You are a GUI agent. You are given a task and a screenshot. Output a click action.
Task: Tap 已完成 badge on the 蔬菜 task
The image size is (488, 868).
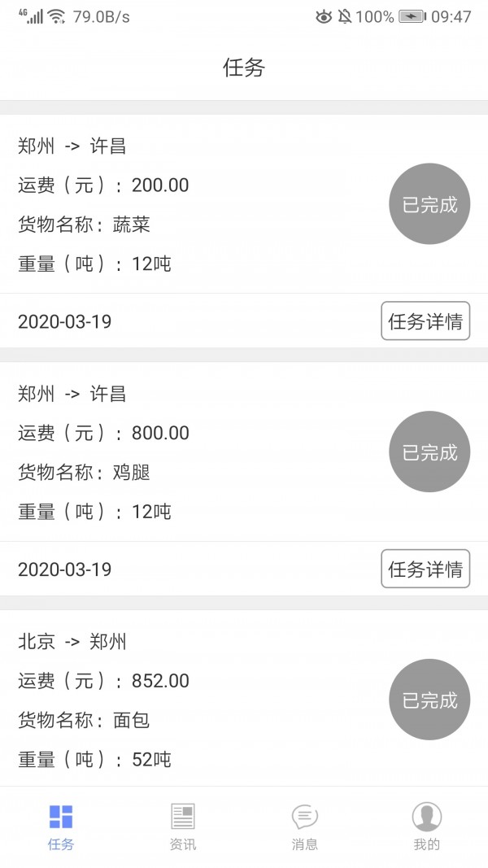point(430,204)
